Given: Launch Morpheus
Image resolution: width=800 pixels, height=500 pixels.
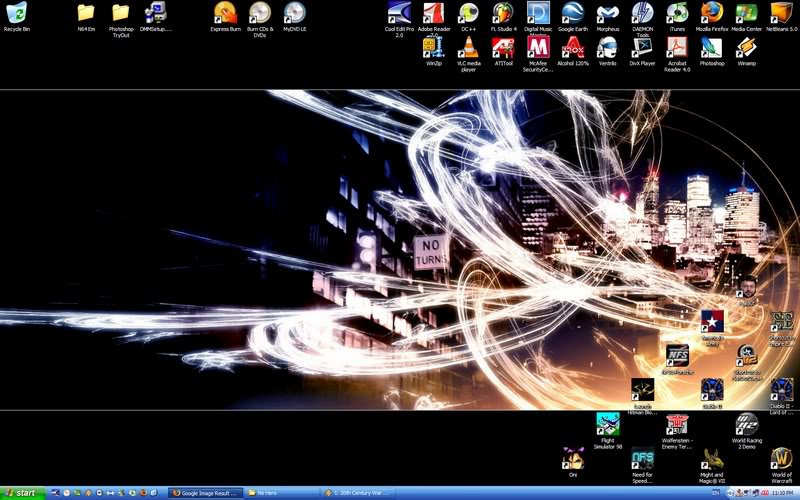Looking at the screenshot, I should coord(607,17).
